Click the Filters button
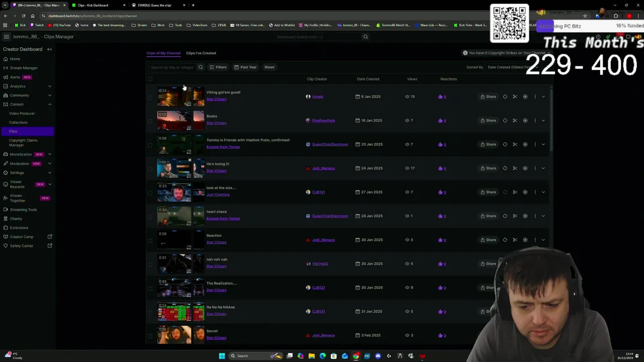Image resolution: width=644 pixels, height=362 pixels. pyautogui.click(x=218, y=67)
